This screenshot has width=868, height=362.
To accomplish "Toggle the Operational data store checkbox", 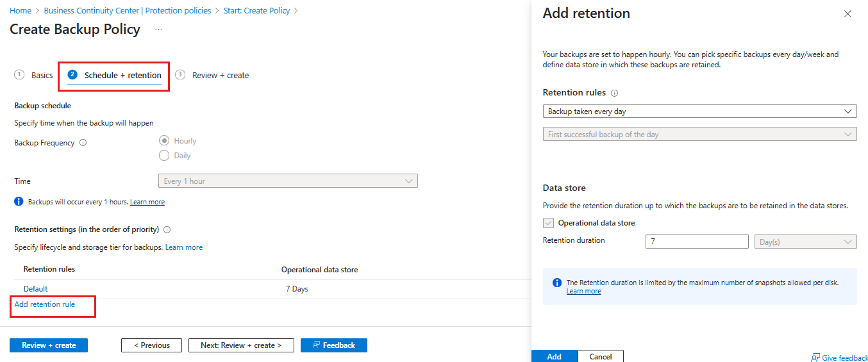I will tap(548, 223).
